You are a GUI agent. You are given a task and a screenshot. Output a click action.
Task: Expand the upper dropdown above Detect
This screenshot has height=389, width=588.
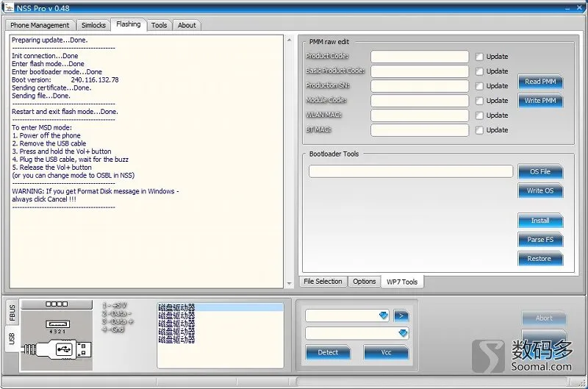point(383,315)
